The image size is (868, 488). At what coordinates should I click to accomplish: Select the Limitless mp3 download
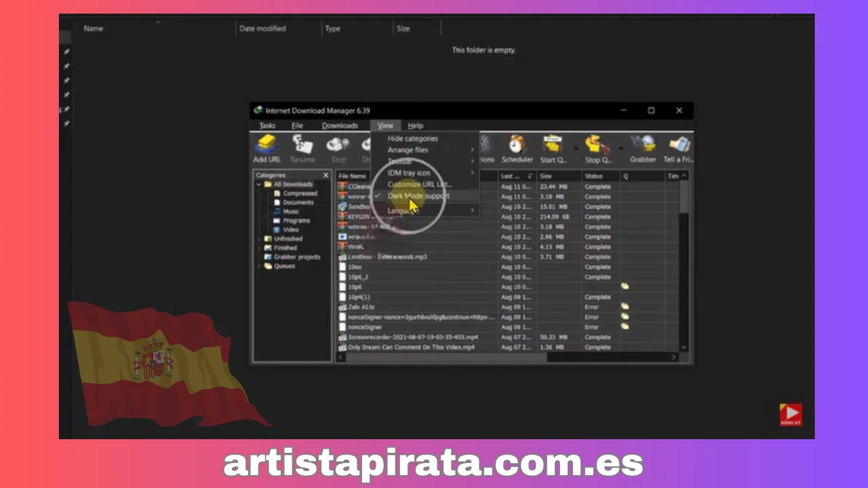507,257
